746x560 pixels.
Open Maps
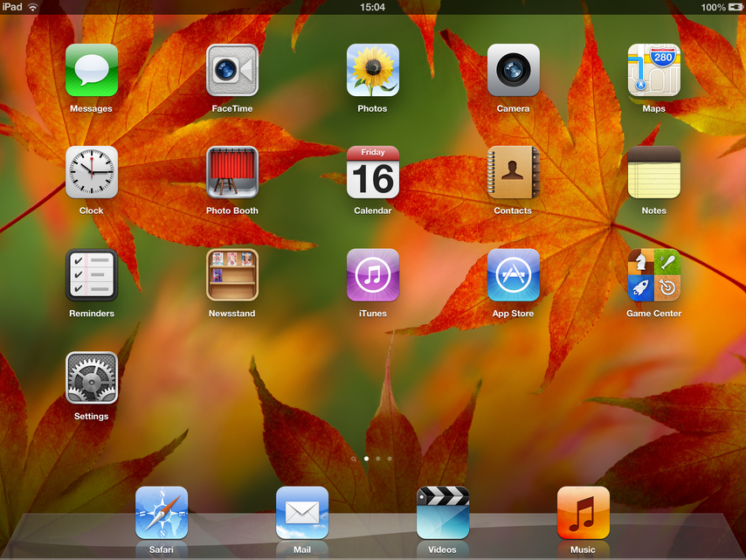(x=653, y=70)
